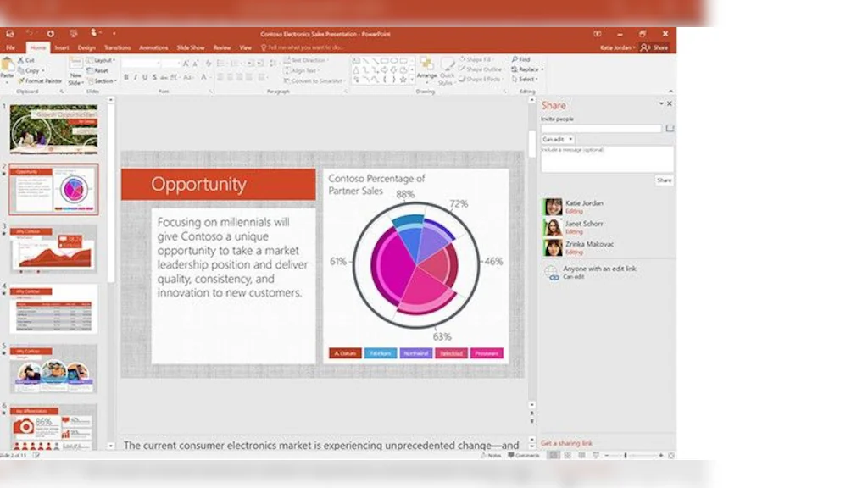The image size is (868, 488).
Task: Open the Shape Outline dropdown
Action: pos(481,69)
